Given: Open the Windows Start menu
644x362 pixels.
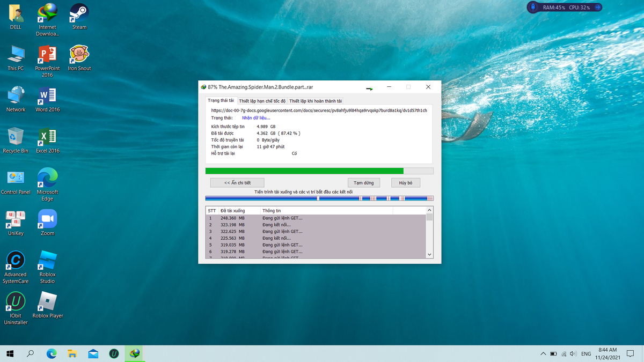Looking at the screenshot, I should point(10,353).
